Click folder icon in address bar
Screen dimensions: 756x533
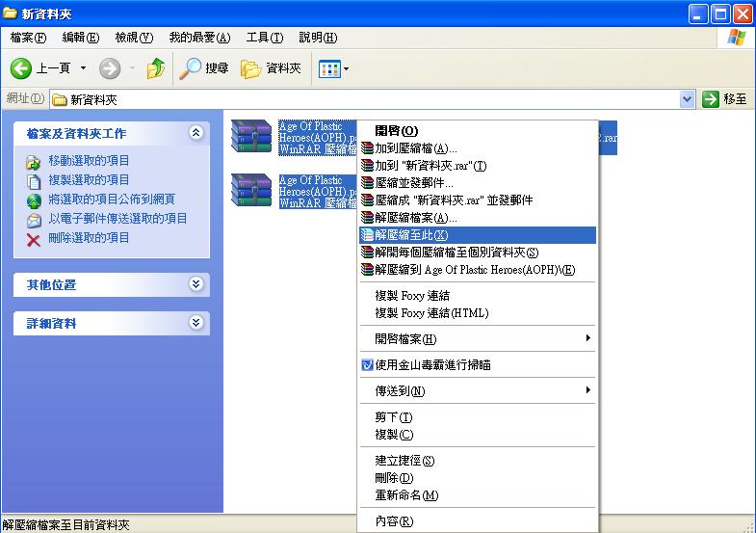click(60, 100)
